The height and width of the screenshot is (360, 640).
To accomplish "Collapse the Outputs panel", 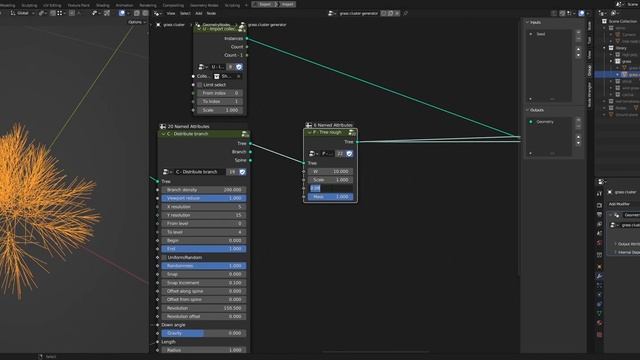I will click(x=527, y=110).
